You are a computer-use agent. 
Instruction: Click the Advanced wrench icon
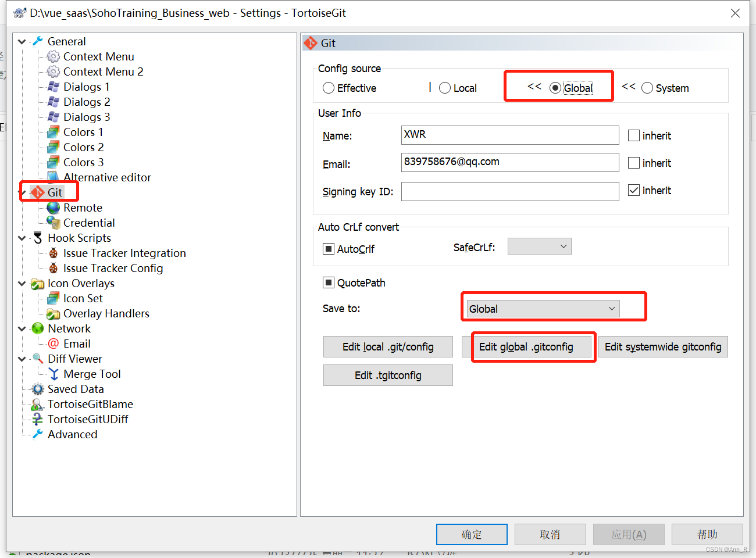[x=38, y=434]
